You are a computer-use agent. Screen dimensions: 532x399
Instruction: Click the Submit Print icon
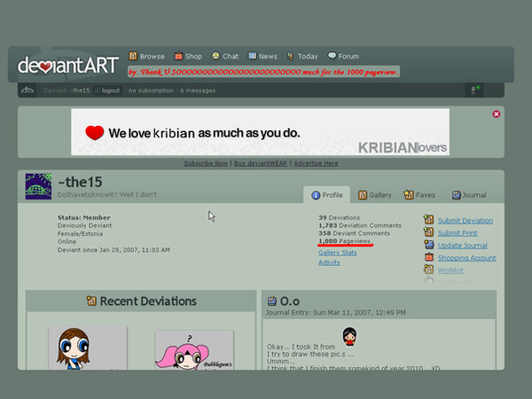pyautogui.click(x=428, y=232)
